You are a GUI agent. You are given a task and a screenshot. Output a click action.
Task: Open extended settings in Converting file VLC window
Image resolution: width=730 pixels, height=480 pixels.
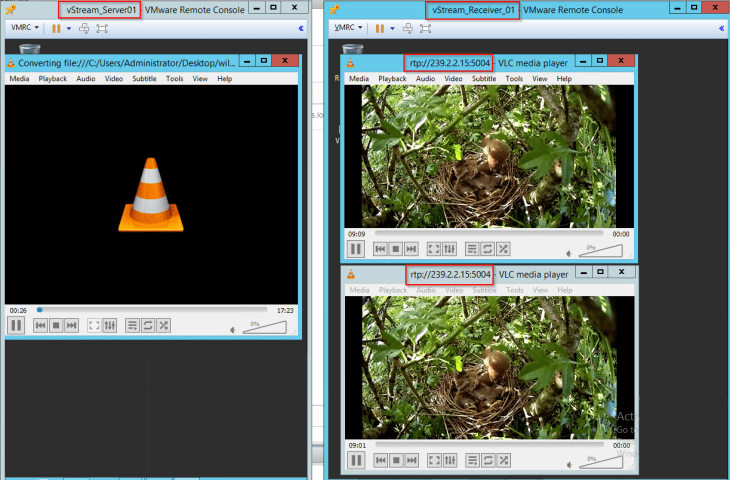pos(109,325)
